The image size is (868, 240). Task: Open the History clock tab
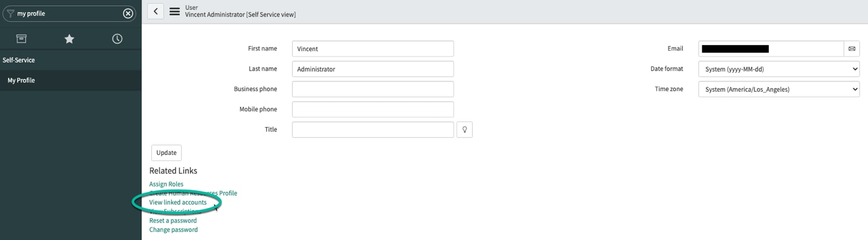[x=117, y=39]
